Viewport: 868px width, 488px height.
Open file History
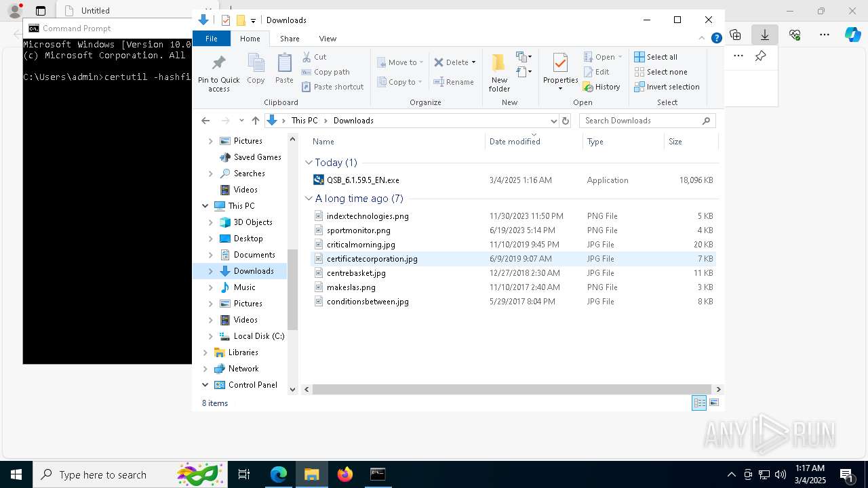[601, 87]
